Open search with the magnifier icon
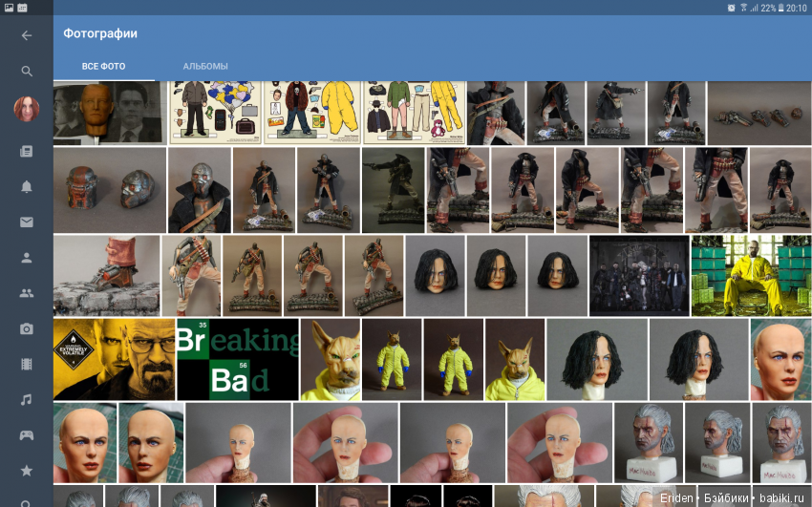This screenshot has height=507, width=812. tap(27, 72)
